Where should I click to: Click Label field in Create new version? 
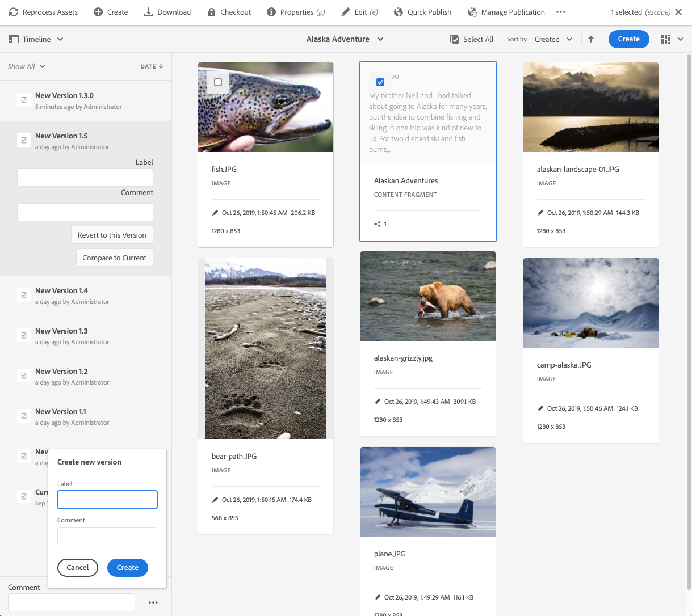(107, 500)
